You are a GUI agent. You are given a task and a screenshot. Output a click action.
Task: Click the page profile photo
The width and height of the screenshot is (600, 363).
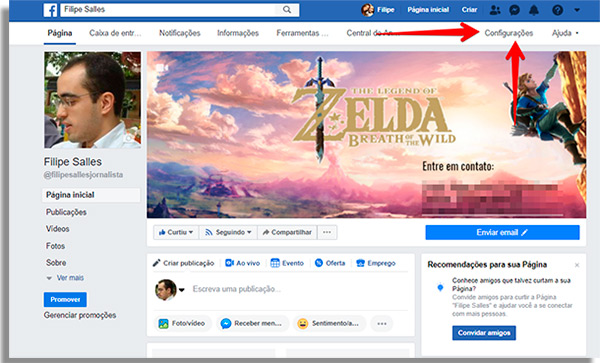coord(92,100)
